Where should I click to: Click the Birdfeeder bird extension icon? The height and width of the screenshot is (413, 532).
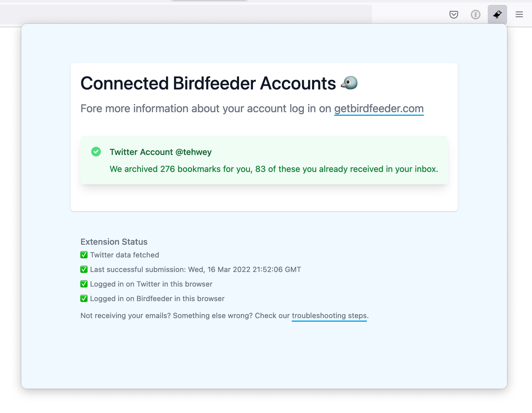pyautogui.click(x=497, y=15)
